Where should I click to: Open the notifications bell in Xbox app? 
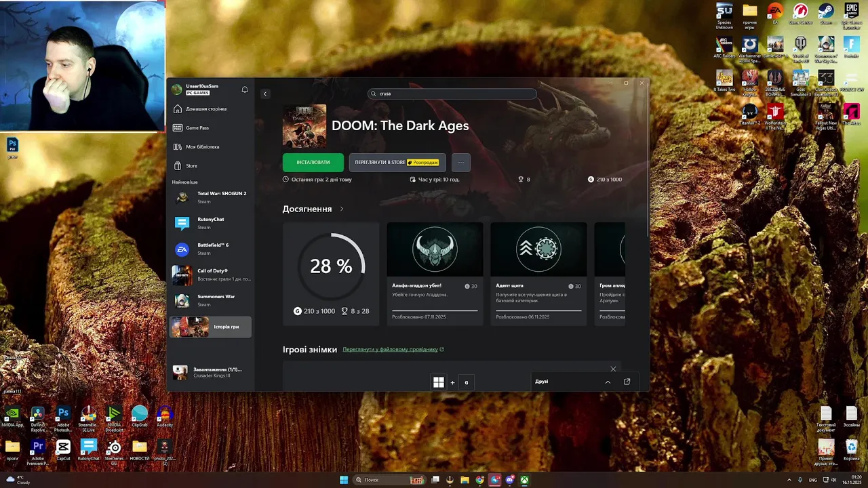(x=245, y=89)
